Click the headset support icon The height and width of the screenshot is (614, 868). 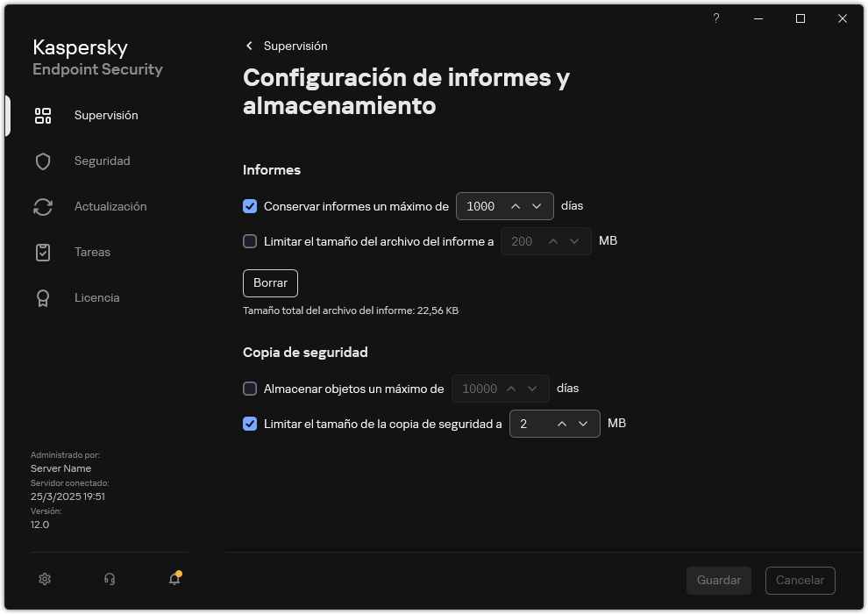click(109, 579)
